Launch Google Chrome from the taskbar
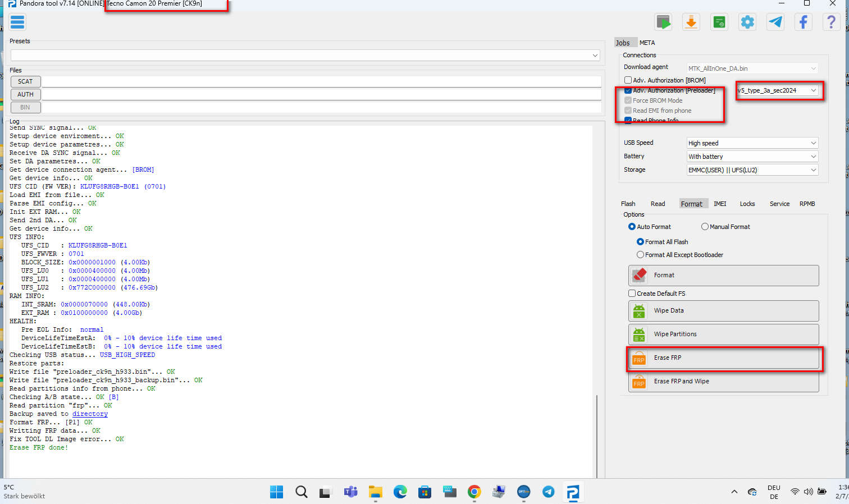Image resolution: width=849 pixels, height=504 pixels. point(474,492)
